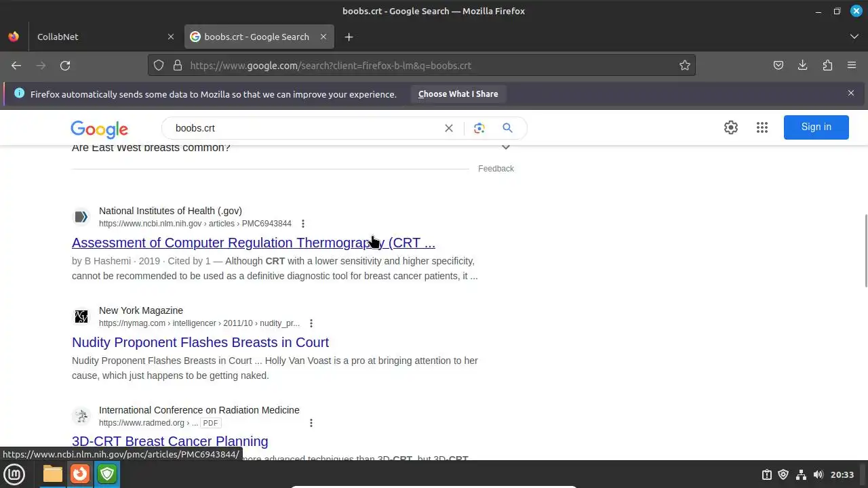This screenshot has height=488, width=868.
Task: Click the Sign in button
Action: coord(816,127)
